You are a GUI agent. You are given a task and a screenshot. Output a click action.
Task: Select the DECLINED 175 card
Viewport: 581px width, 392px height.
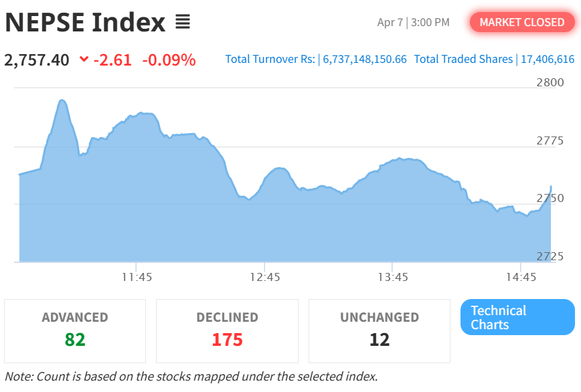pos(227,330)
